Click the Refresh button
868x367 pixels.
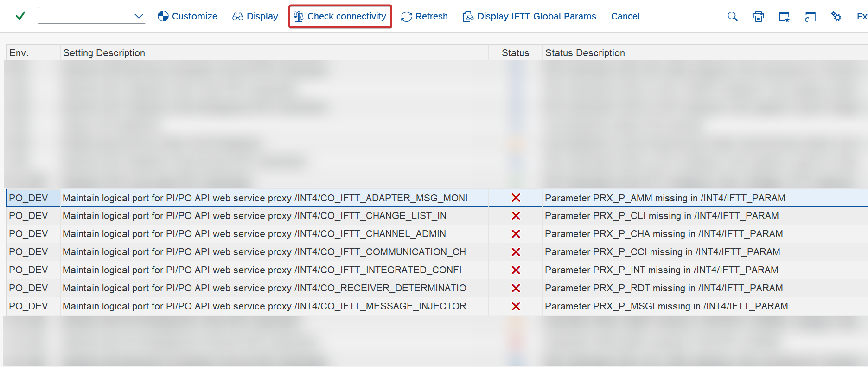click(x=424, y=16)
